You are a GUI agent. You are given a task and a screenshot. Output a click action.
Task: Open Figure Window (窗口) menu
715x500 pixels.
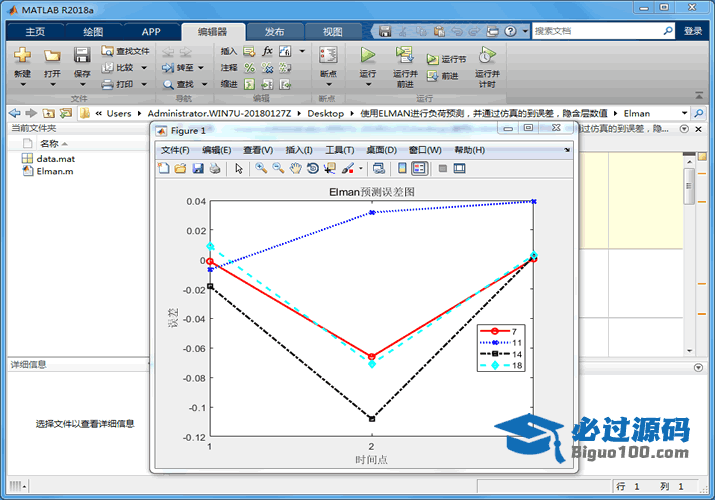tap(425, 150)
